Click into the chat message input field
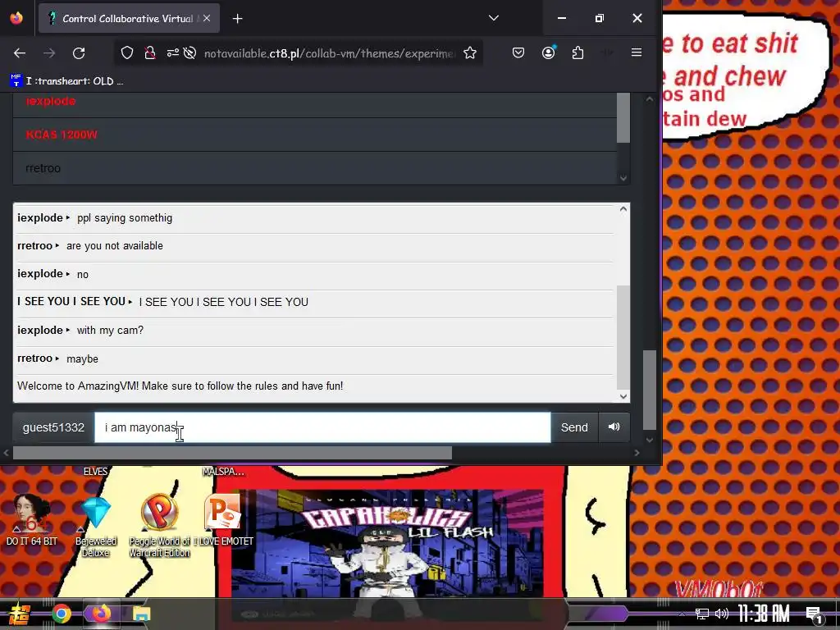The height and width of the screenshot is (630, 840). [x=322, y=427]
